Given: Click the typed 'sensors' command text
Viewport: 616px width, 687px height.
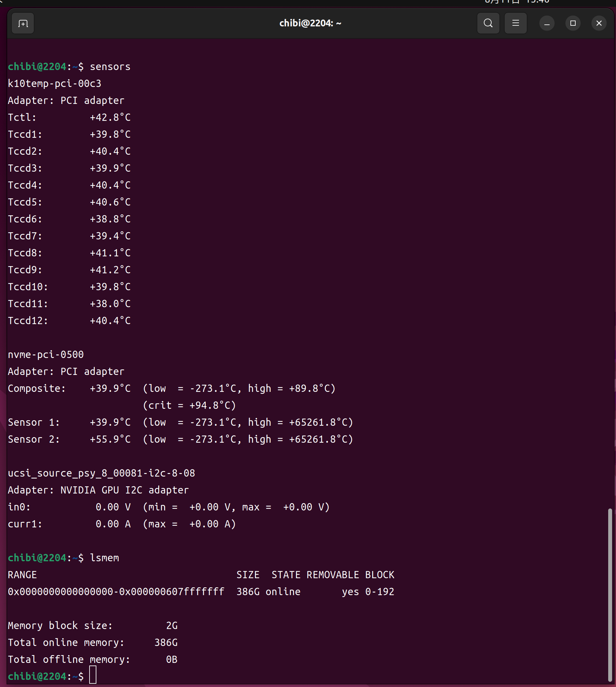Looking at the screenshot, I should [x=110, y=67].
